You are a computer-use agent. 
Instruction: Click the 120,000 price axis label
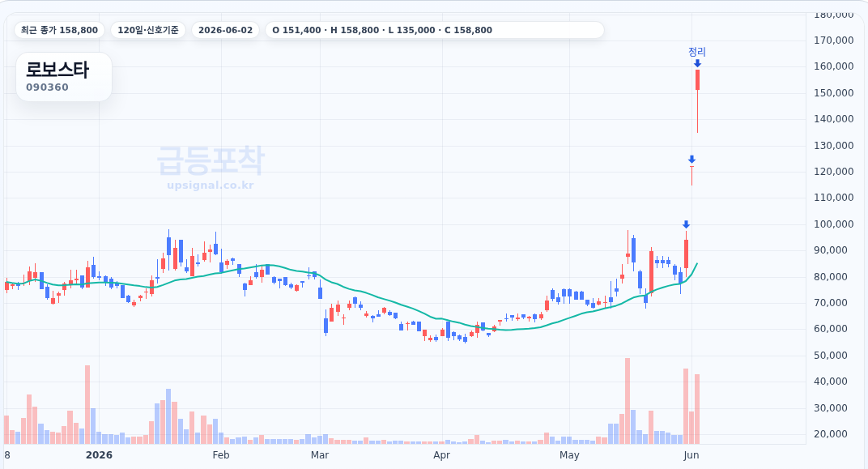(x=834, y=171)
